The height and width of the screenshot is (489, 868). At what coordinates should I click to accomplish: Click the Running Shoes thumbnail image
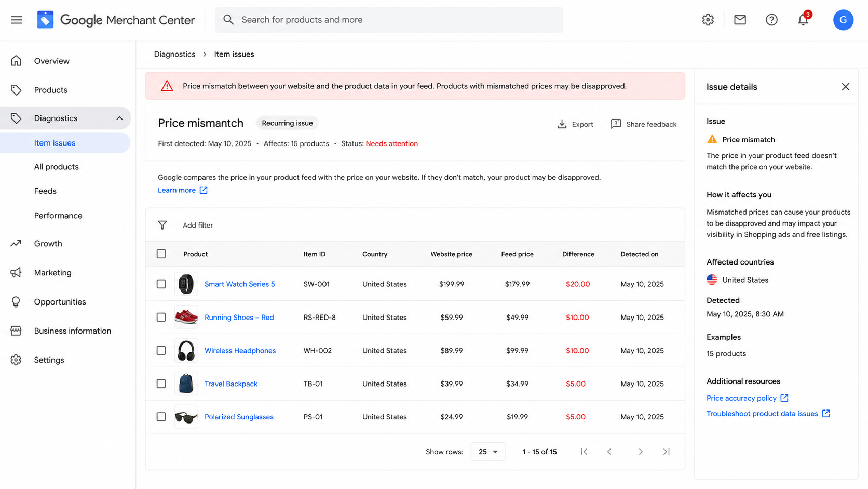coord(186,317)
